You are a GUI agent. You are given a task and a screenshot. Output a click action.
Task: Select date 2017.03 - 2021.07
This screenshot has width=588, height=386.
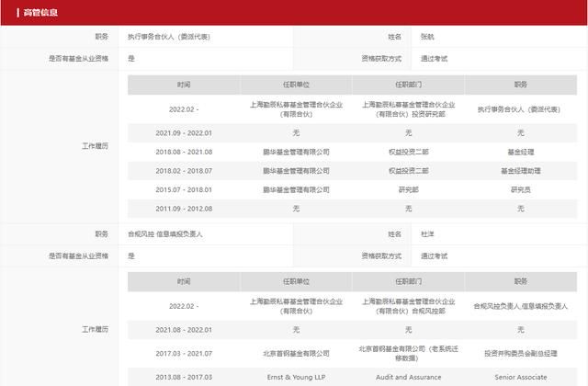point(184,353)
